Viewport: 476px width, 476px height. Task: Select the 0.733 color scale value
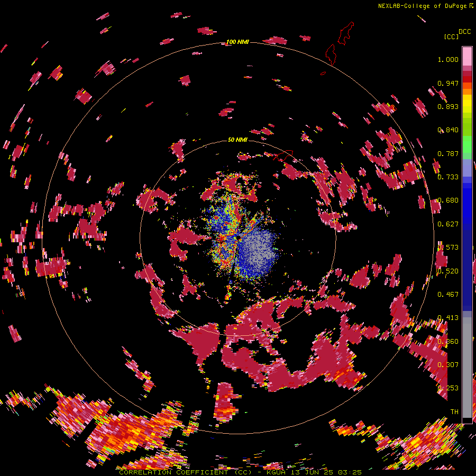pos(448,177)
